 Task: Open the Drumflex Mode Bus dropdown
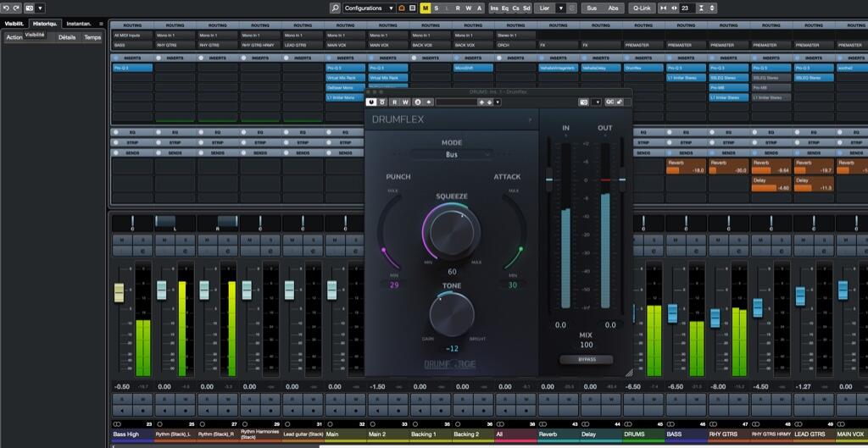tap(452, 155)
